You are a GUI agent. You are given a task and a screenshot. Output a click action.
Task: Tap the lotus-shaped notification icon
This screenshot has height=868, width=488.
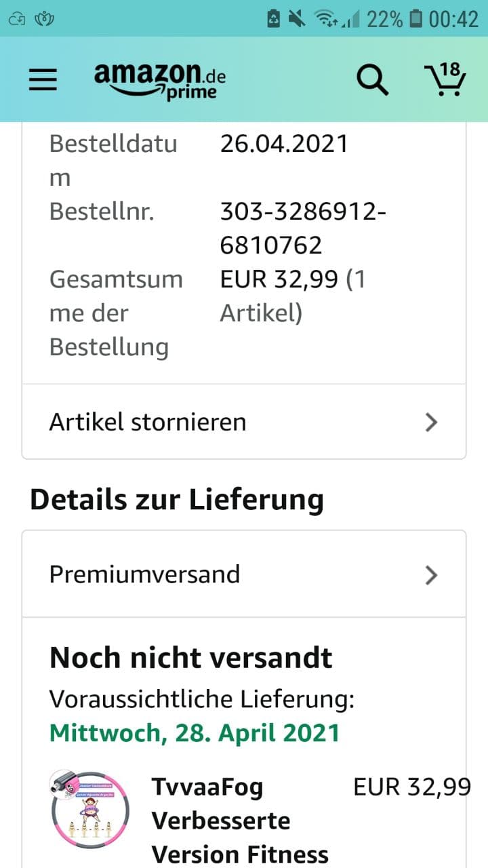[x=45, y=18]
